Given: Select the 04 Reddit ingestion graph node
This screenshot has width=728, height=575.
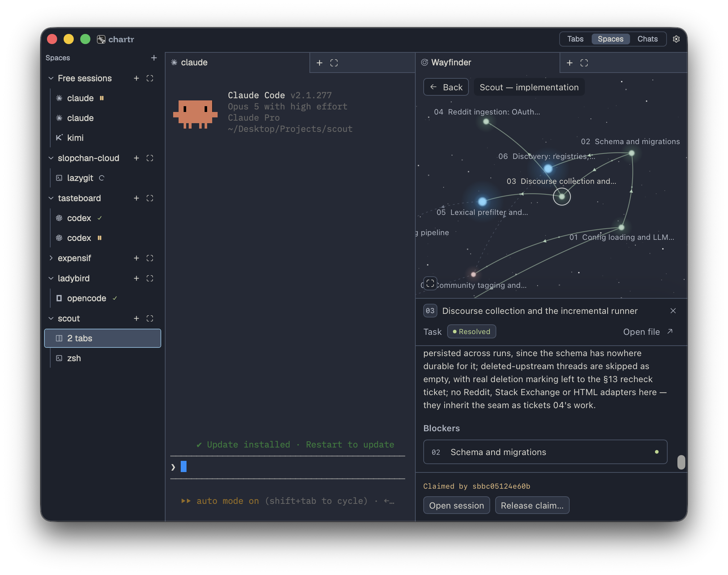Looking at the screenshot, I should [x=486, y=122].
